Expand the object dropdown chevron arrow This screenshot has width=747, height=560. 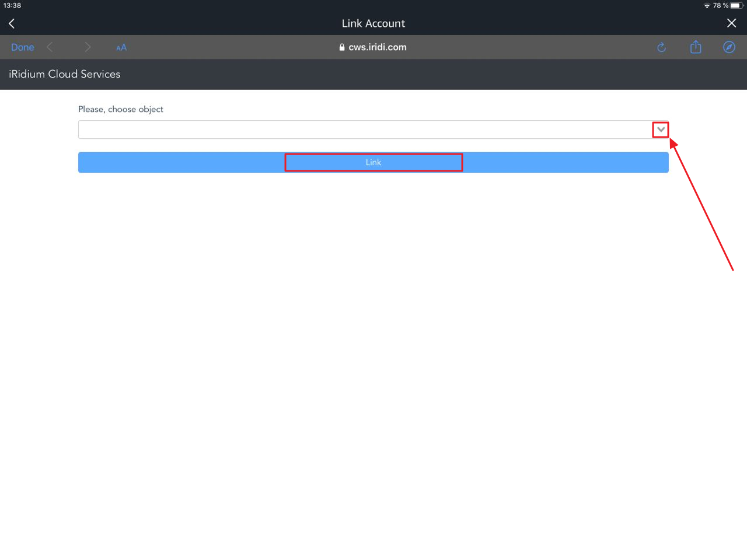[661, 129]
